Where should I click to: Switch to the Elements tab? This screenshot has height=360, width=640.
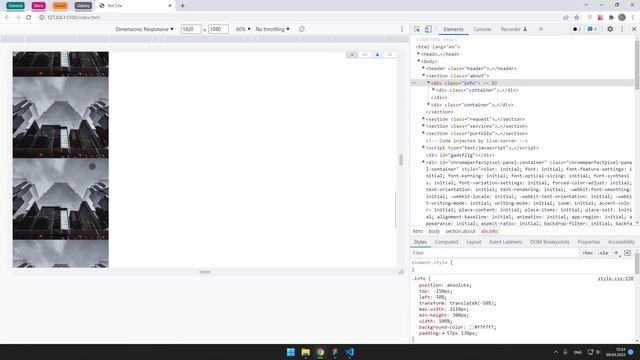(x=453, y=29)
